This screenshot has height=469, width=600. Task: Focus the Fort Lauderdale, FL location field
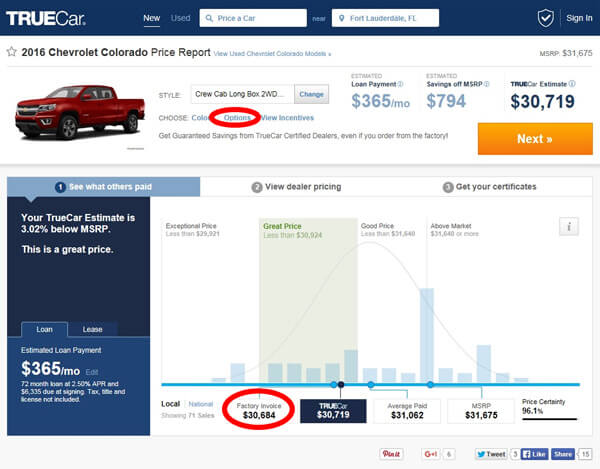pos(385,18)
